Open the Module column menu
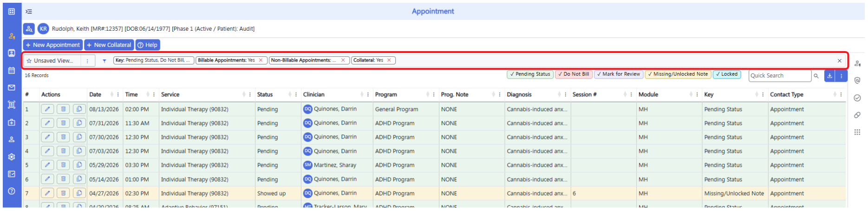 point(697,94)
